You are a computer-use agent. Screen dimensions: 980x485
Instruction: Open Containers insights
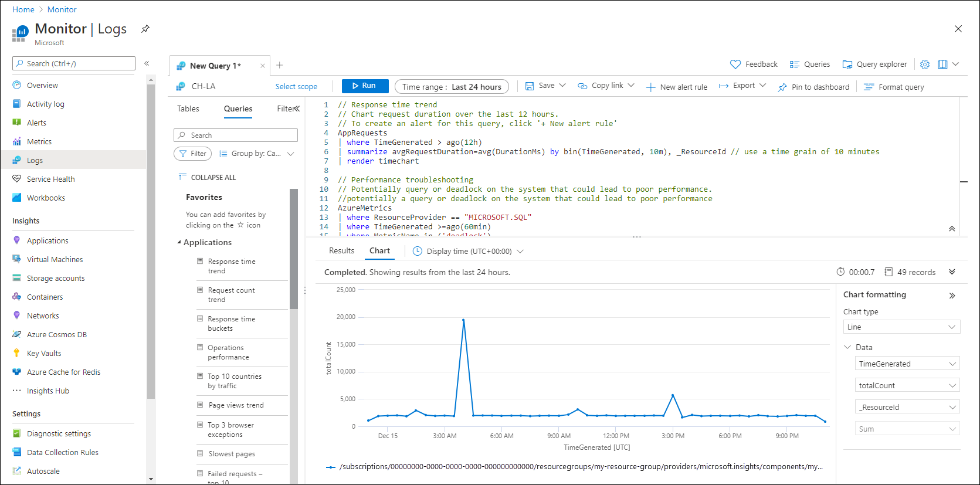point(45,297)
